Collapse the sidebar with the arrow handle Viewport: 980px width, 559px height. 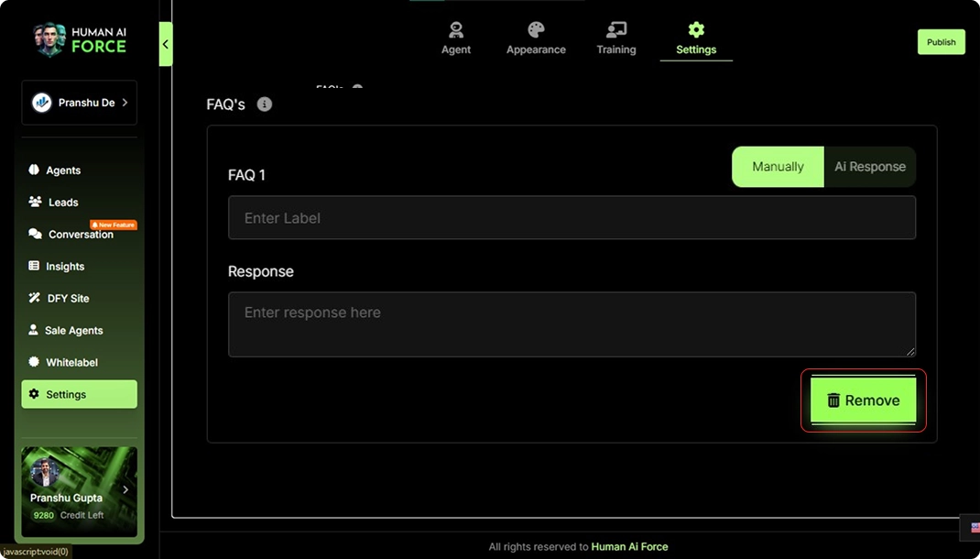pyautogui.click(x=166, y=44)
